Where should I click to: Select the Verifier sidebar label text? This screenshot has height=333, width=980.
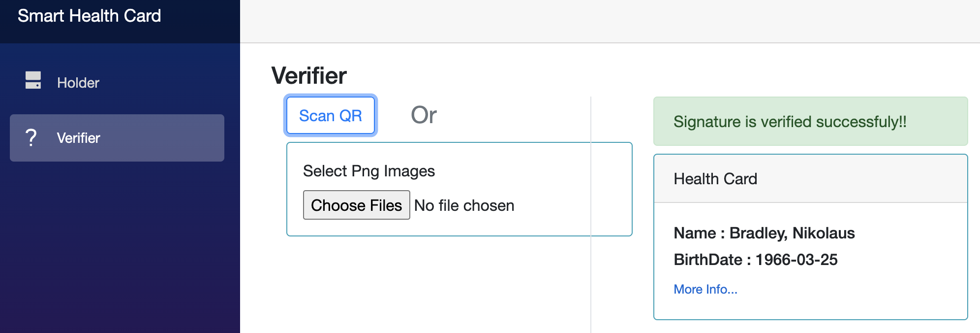[x=78, y=138]
